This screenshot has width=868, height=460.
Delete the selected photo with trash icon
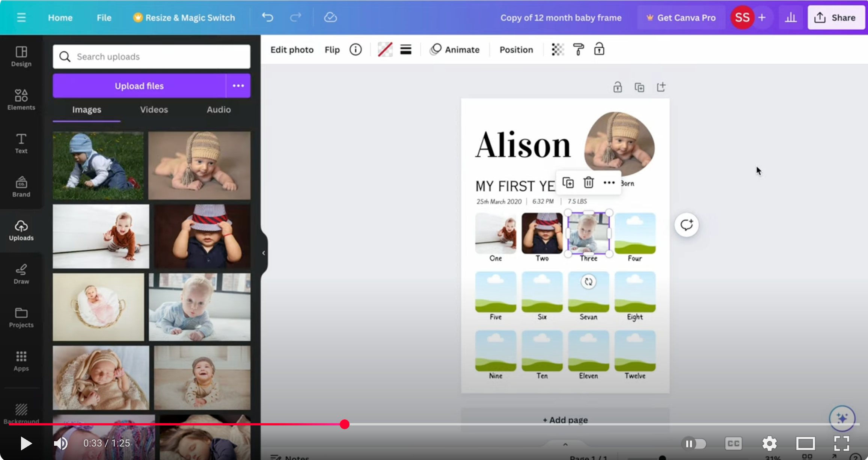pyautogui.click(x=589, y=183)
